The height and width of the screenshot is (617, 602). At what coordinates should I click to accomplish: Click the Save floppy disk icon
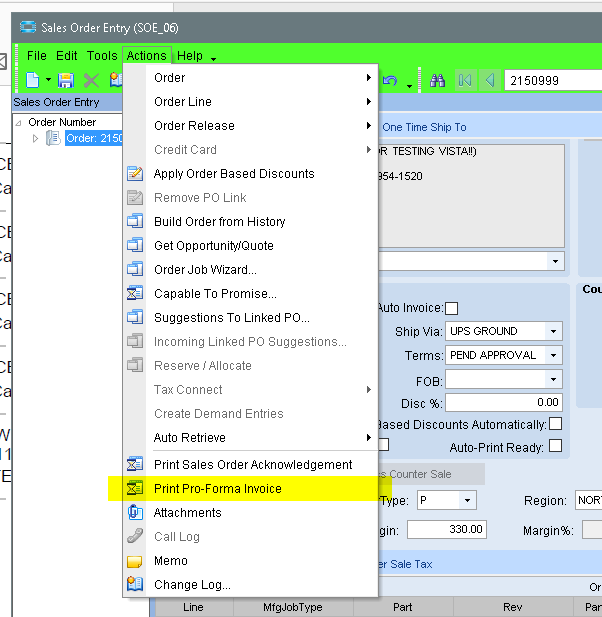(66, 80)
